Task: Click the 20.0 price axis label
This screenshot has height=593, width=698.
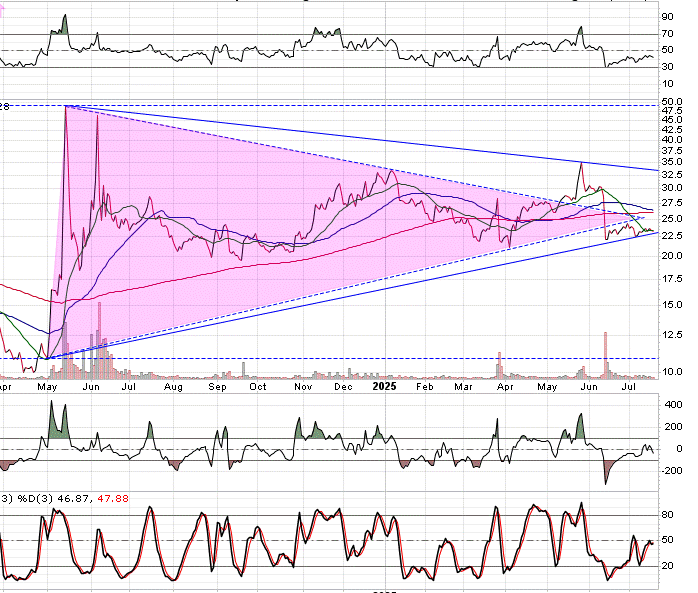Action: click(672, 256)
